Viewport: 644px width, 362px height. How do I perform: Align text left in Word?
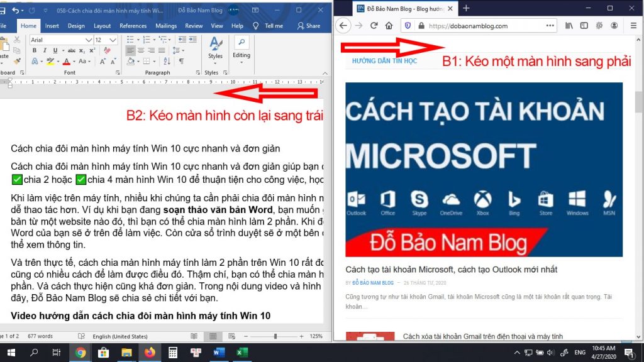click(x=130, y=50)
